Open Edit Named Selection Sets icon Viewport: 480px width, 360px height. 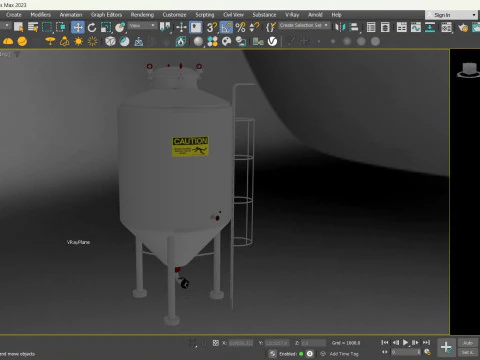tap(271, 27)
